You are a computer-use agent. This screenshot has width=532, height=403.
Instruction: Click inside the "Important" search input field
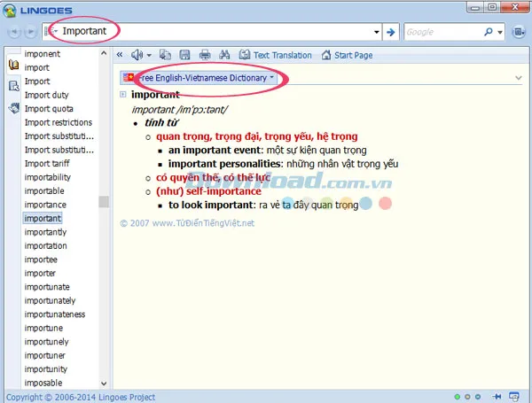(222, 32)
